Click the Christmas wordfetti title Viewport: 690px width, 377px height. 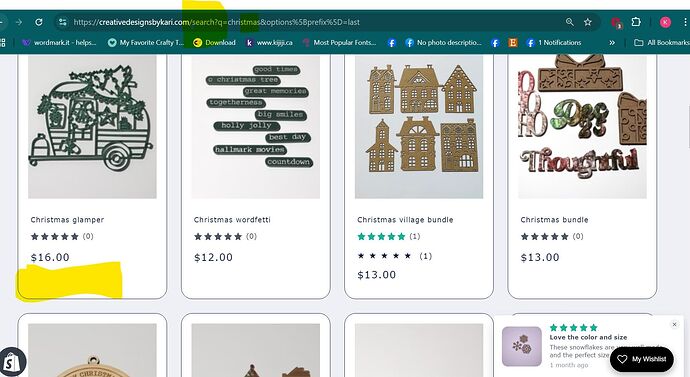click(232, 220)
